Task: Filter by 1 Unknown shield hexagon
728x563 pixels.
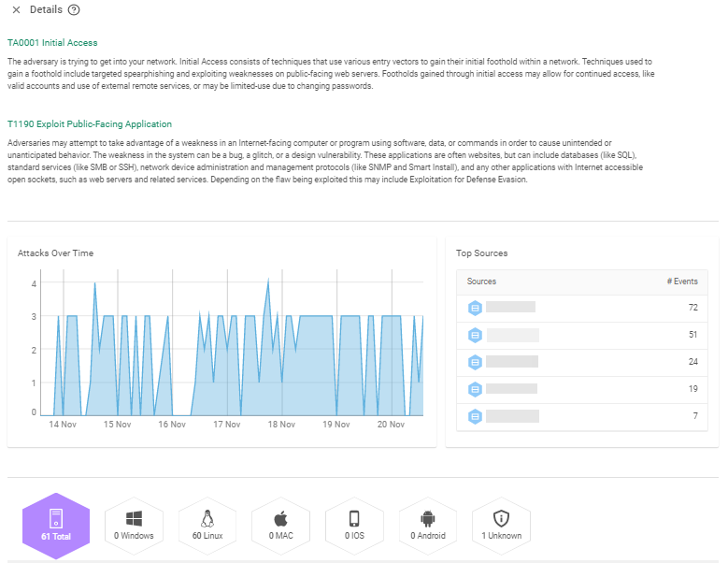Action: pos(501,525)
